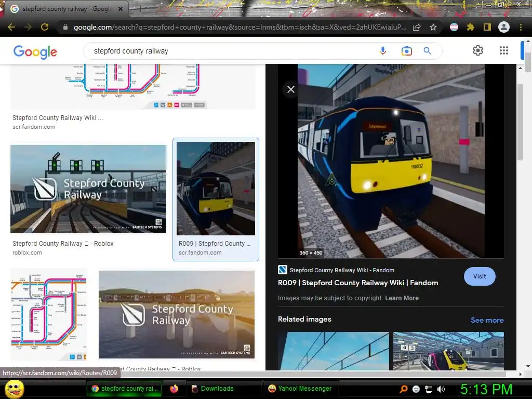Reload the Google search page
Image resolution: width=532 pixels, height=399 pixels.
click(x=45, y=27)
